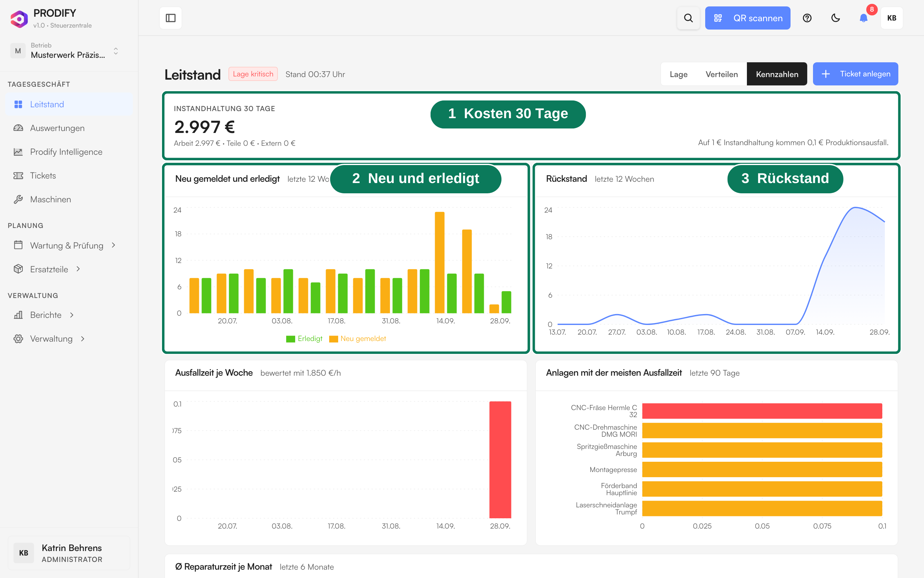Switch to the Verteilen tab
924x578 pixels.
tap(722, 74)
